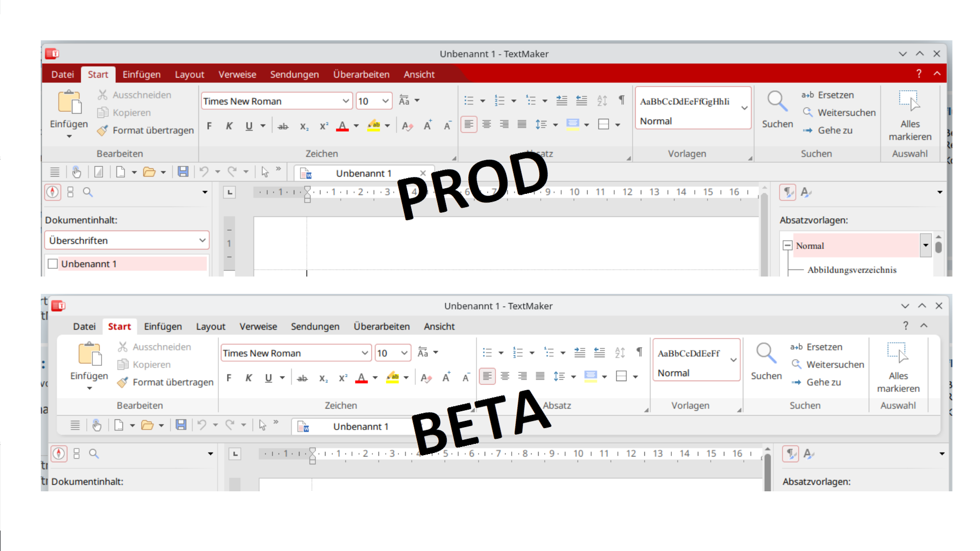980x551 pixels.
Task: Toggle bold F in BETA window
Action: click(x=229, y=378)
